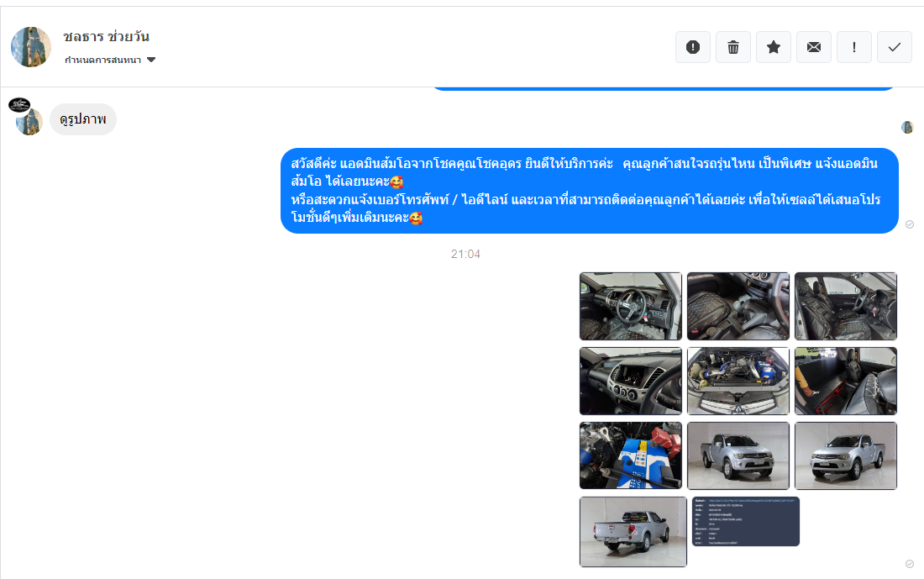Open the gear shifter interior photo

point(738,306)
